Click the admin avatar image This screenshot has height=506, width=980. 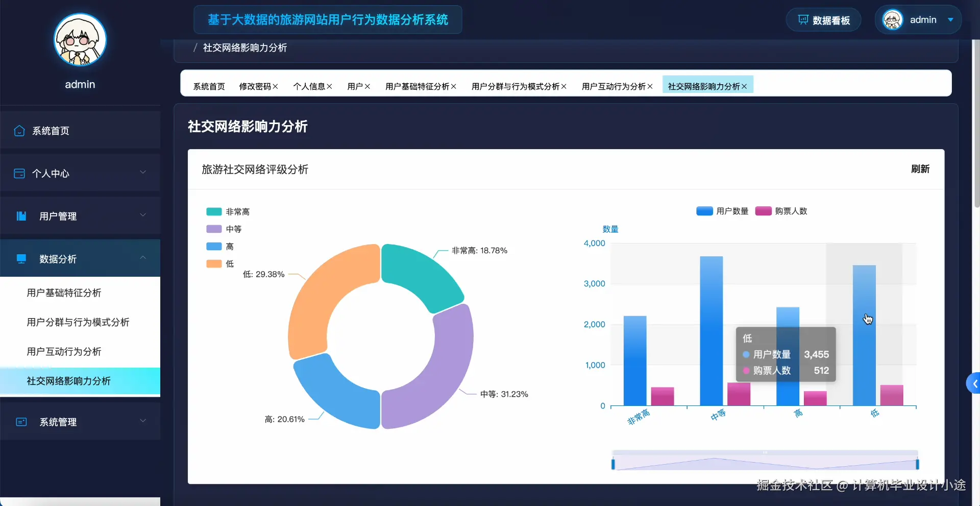pos(893,19)
